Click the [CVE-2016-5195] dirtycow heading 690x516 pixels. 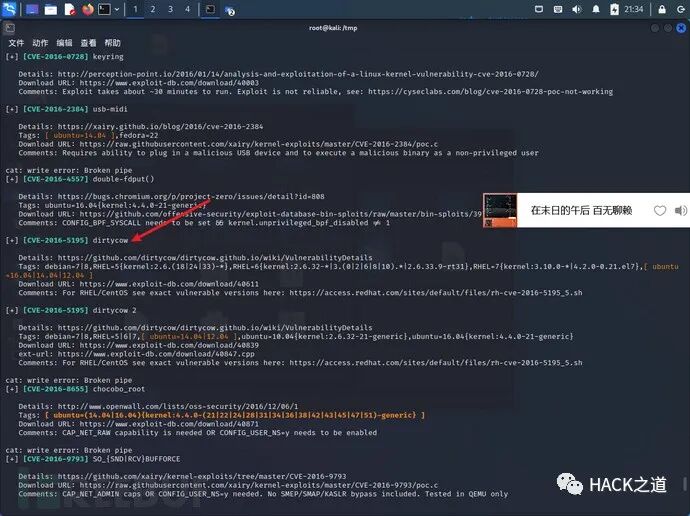(66, 240)
